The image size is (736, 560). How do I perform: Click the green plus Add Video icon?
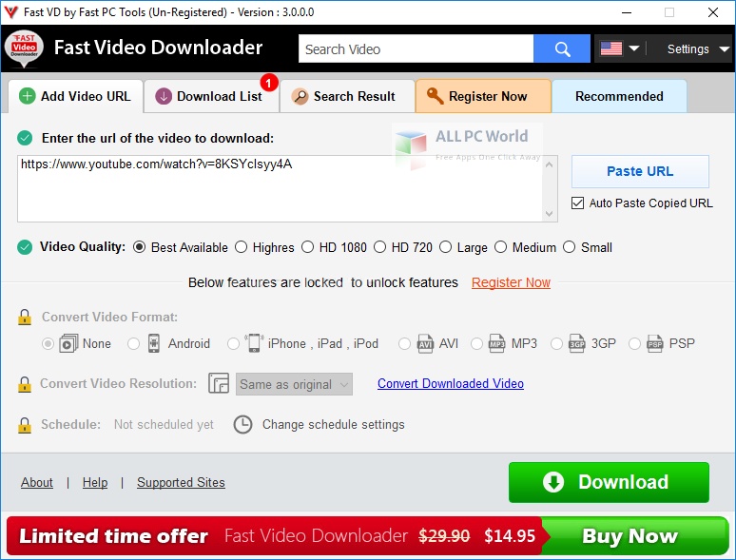28,96
